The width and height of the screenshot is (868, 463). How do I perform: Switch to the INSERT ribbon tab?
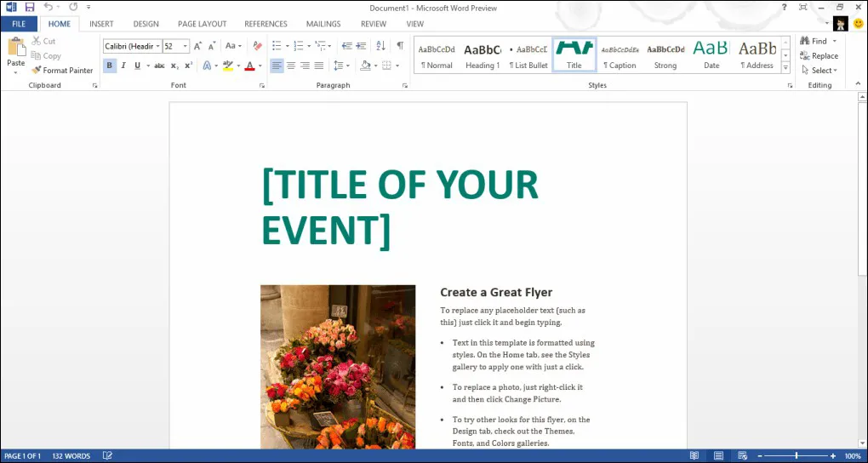[x=101, y=24]
